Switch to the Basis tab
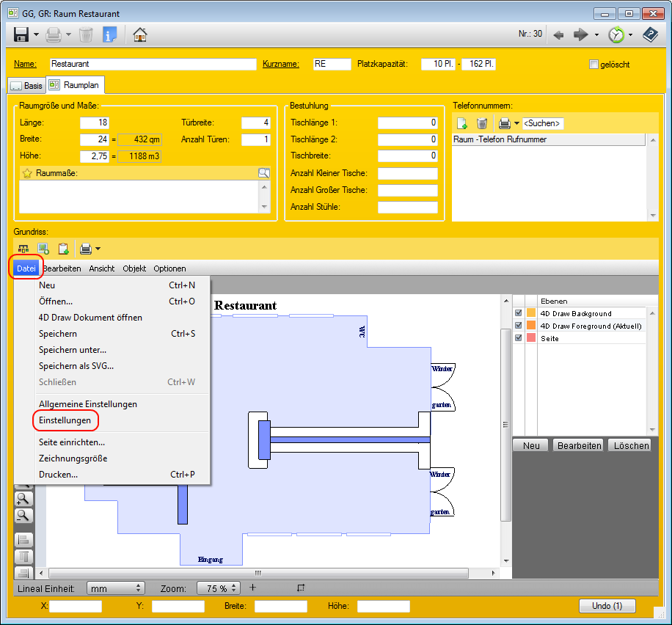The height and width of the screenshot is (625, 672). click(x=27, y=86)
